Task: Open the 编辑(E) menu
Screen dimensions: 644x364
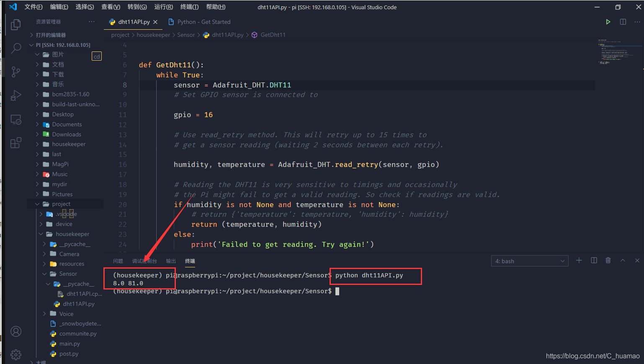Action: pos(59,7)
